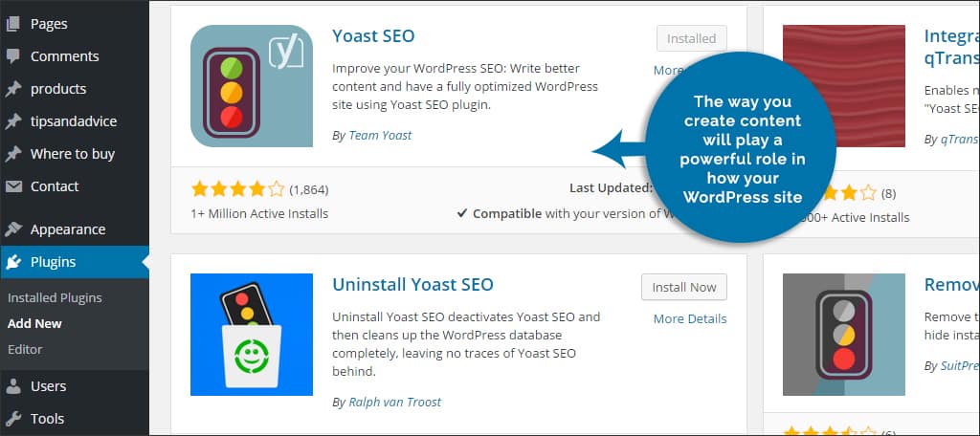980x436 pixels.
Task: Open the Where to buy menu
Action: point(75,154)
